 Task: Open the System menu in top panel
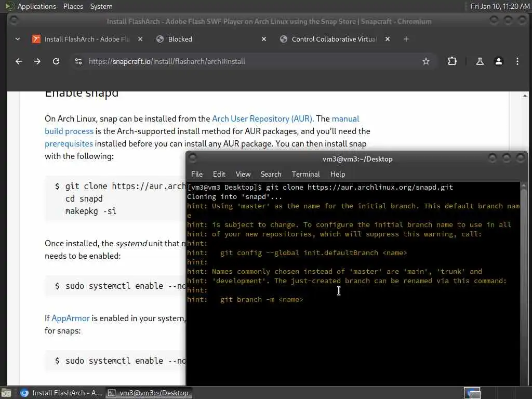click(x=101, y=6)
